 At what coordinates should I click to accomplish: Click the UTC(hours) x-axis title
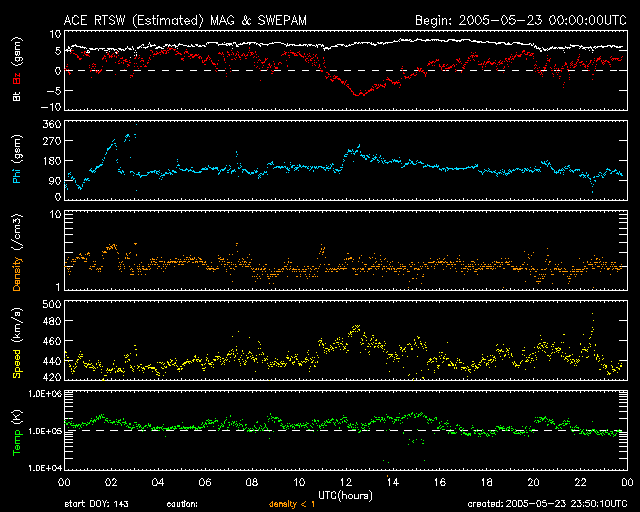pyautogui.click(x=344, y=494)
